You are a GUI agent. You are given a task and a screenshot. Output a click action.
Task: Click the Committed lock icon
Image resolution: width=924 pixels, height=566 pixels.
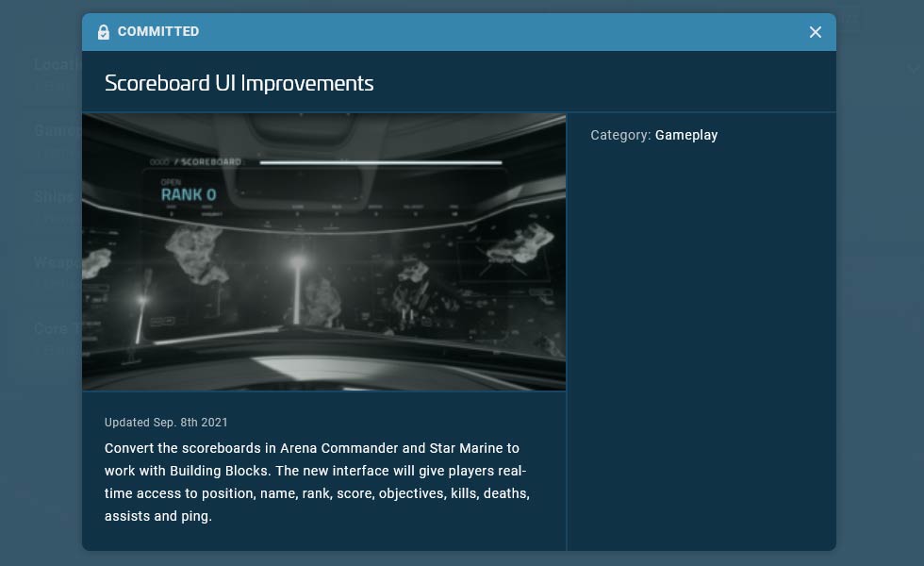tap(103, 32)
